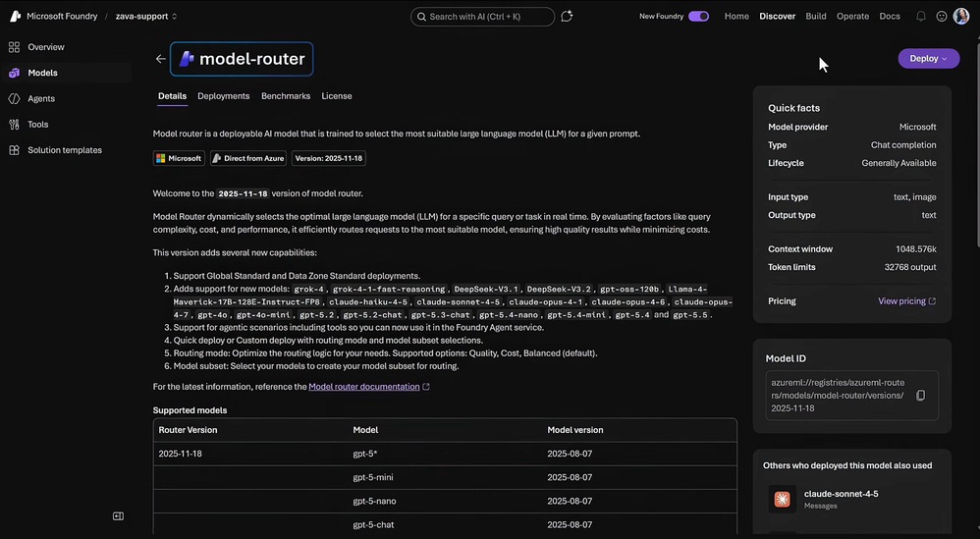Open the zava-support project switcher

coord(145,17)
